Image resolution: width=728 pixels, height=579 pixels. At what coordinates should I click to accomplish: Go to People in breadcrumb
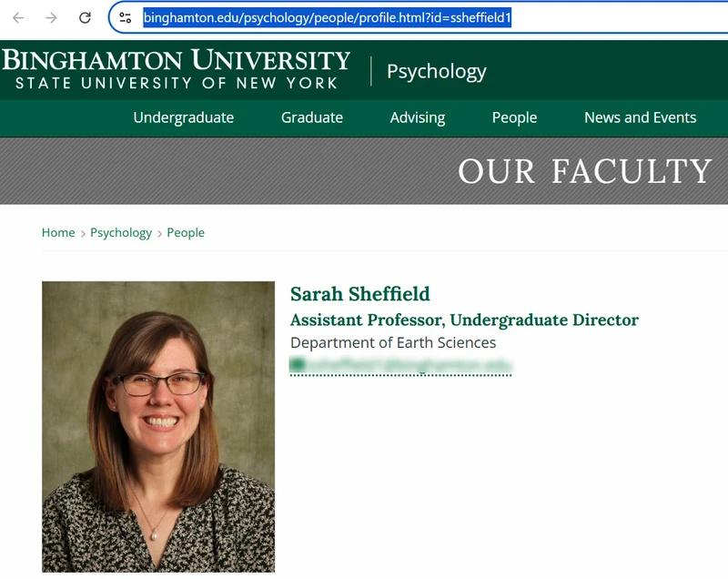(186, 233)
